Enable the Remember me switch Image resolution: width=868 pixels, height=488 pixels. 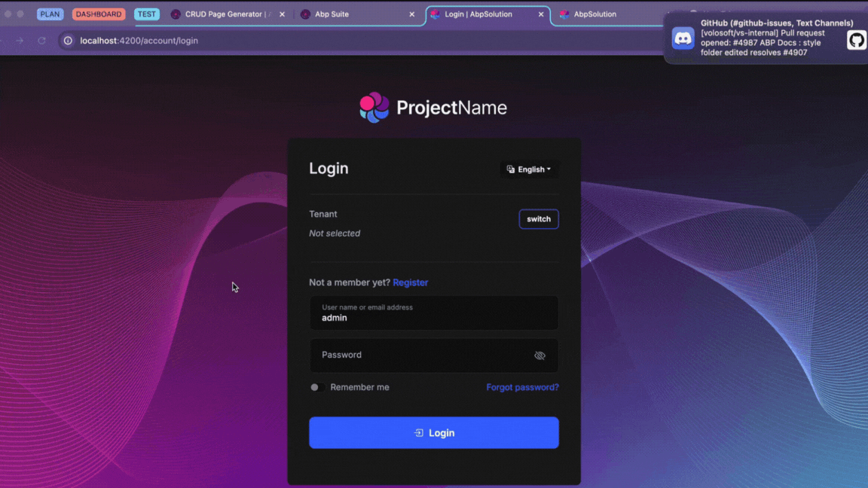(x=317, y=387)
